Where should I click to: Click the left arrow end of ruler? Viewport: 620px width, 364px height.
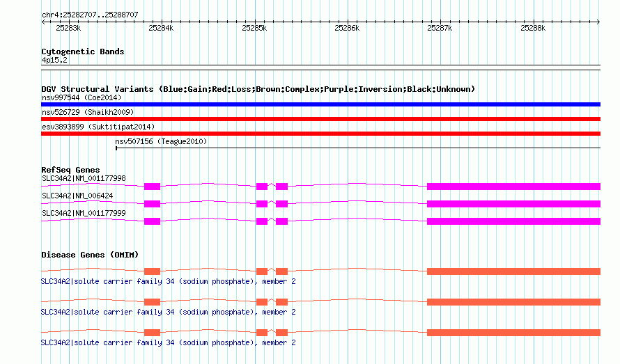[x=43, y=22]
